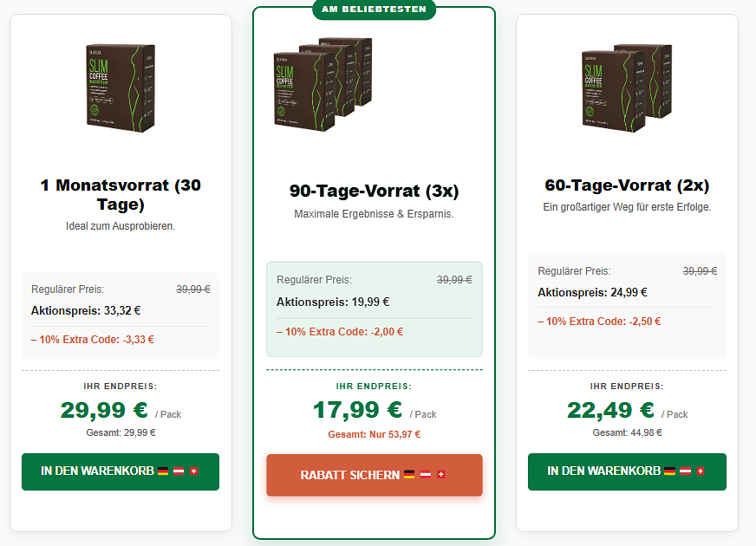Add 60-Tage-Vorrat to Warenkorb
The width and height of the screenshot is (756, 546).
coord(627,471)
